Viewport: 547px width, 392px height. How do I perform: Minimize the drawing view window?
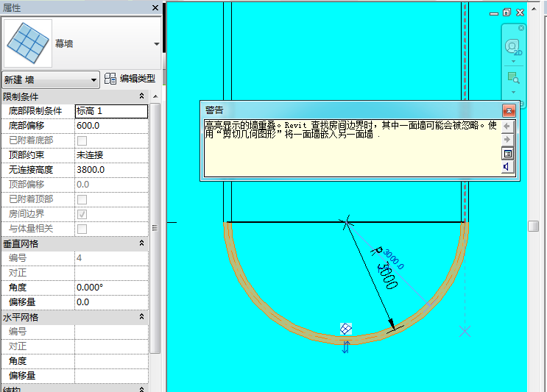[494, 13]
